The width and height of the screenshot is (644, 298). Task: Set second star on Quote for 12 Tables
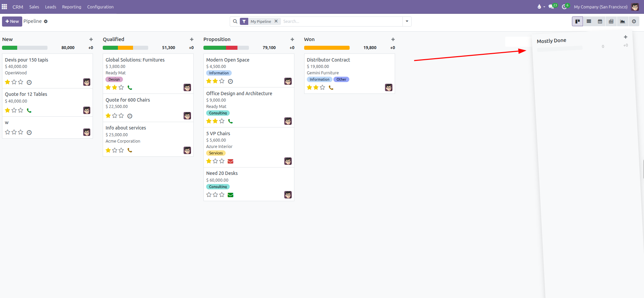[x=14, y=110]
